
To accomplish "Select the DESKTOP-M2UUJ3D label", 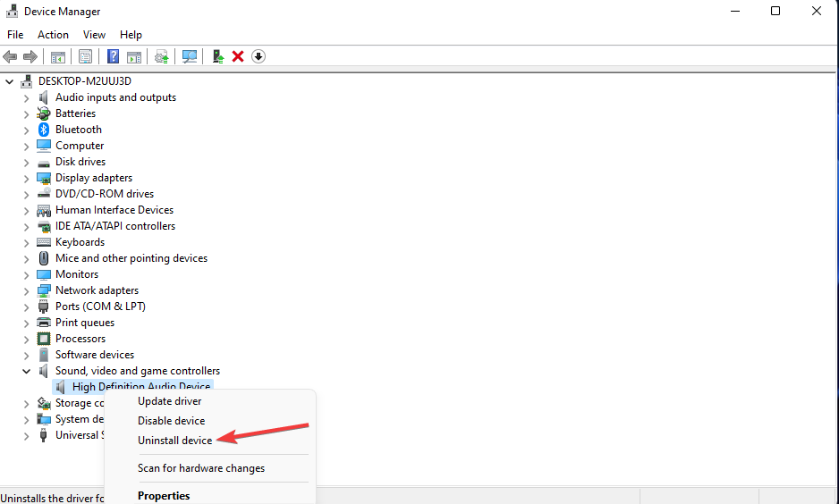I will [85, 81].
